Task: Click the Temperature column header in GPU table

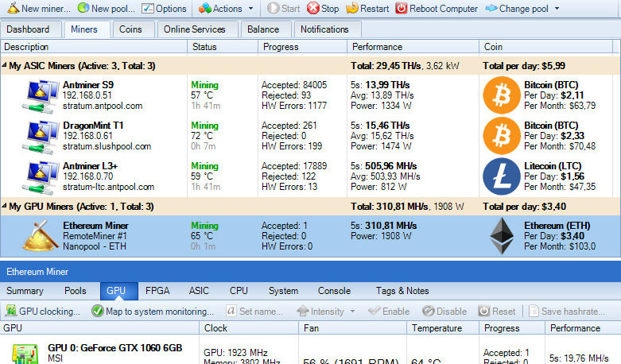Action: pos(443,328)
